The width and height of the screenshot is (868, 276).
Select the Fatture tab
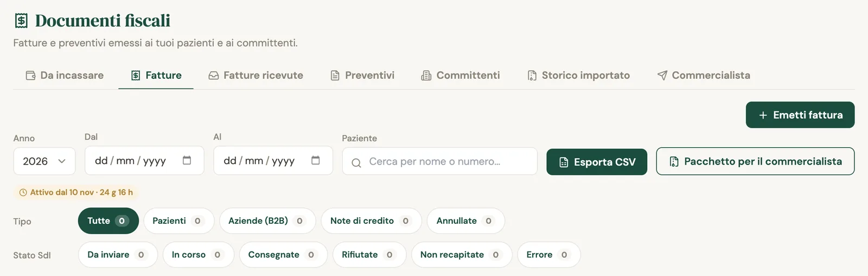point(156,76)
